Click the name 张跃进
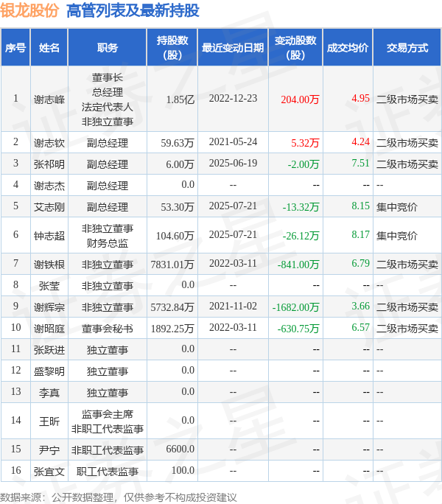The image size is (442, 504). (x=49, y=350)
